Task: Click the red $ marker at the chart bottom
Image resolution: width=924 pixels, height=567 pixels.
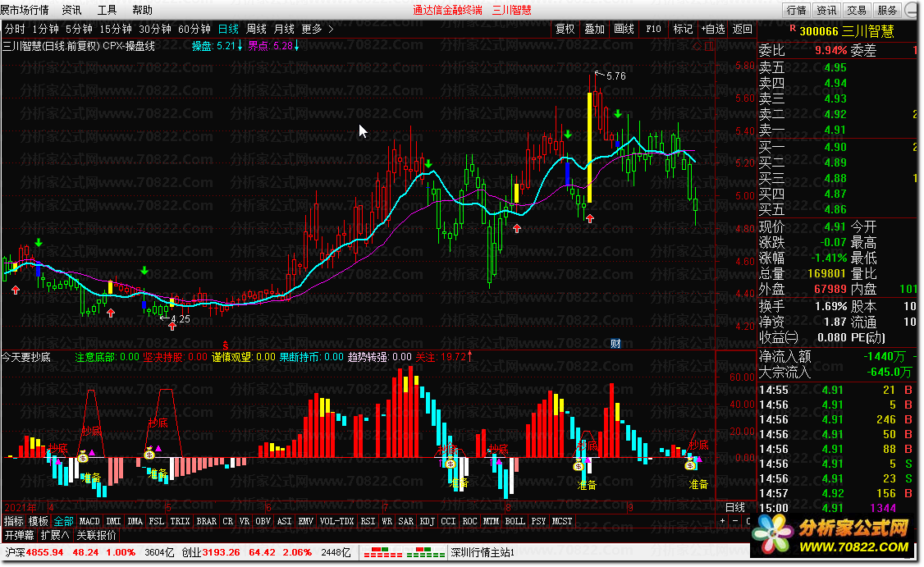Action: point(225,345)
